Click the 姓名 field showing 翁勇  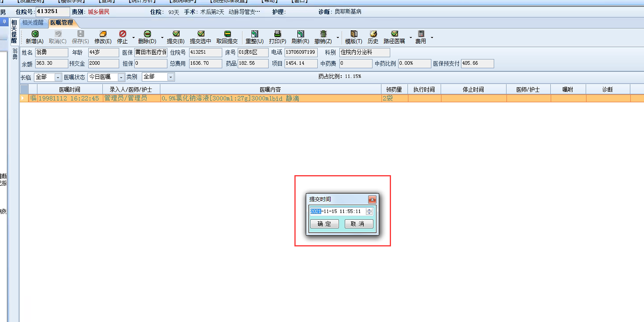click(x=52, y=52)
